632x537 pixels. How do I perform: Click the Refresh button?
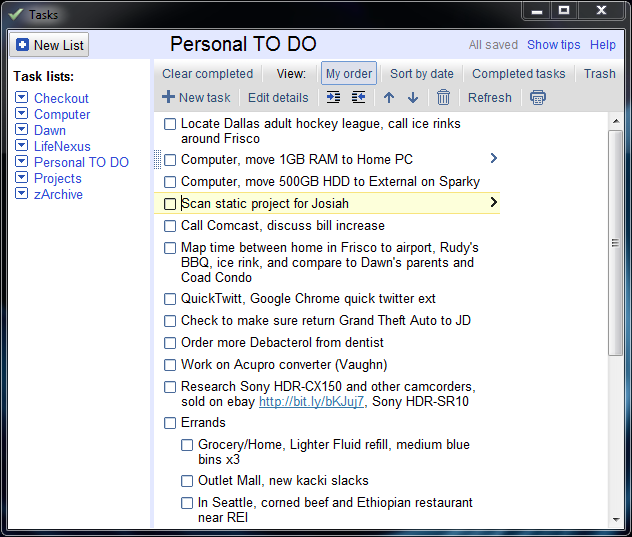pos(490,98)
